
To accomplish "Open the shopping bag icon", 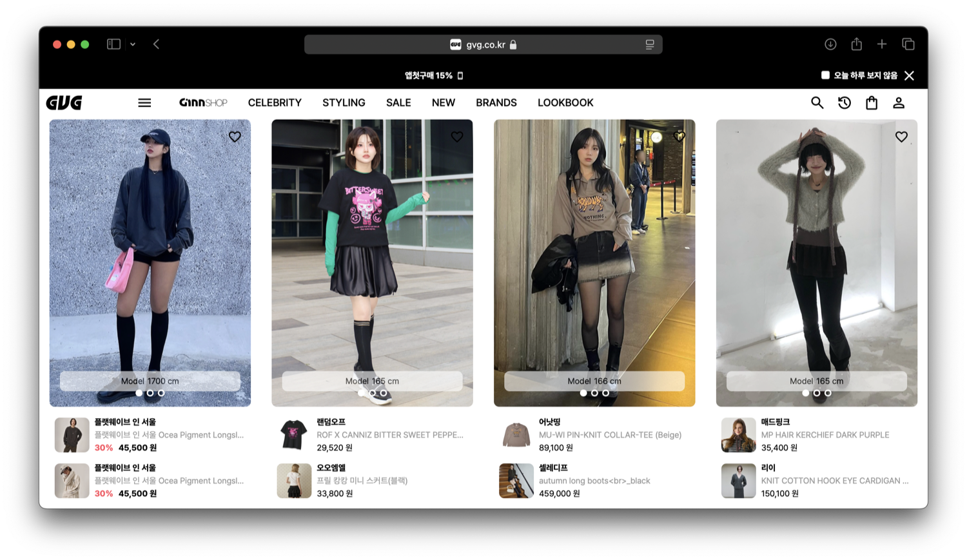I will [x=872, y=103].
